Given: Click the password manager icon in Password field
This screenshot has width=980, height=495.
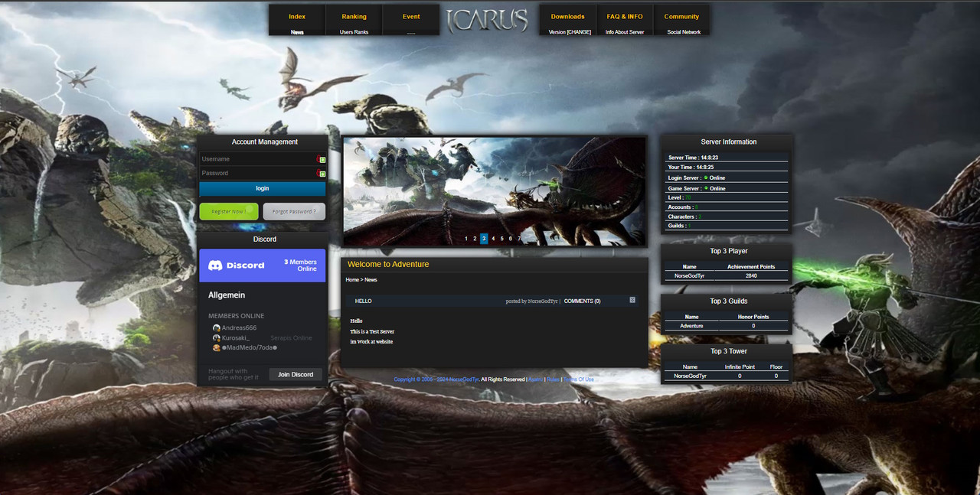Looking at the screenshot, I should [322, 174].
